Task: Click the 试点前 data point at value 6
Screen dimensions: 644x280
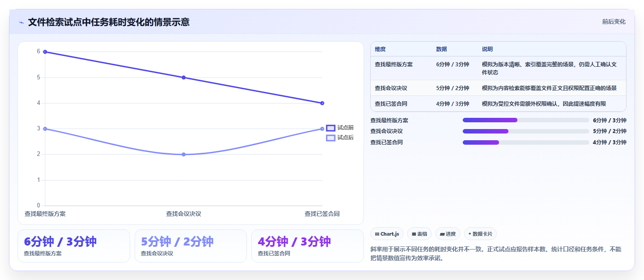Action: (45, 52)
